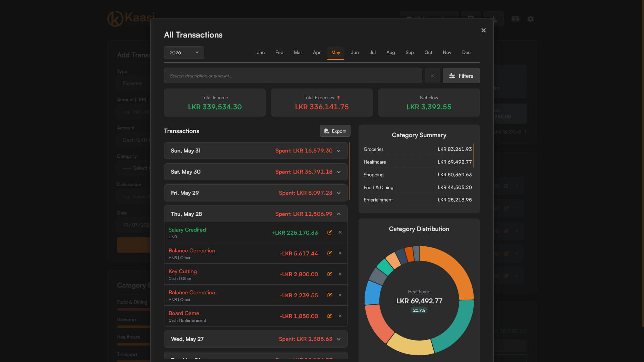Click the transactions list scrollbar
The width and height of the screenshot is (644, 362).
click(x=349, y=171)
